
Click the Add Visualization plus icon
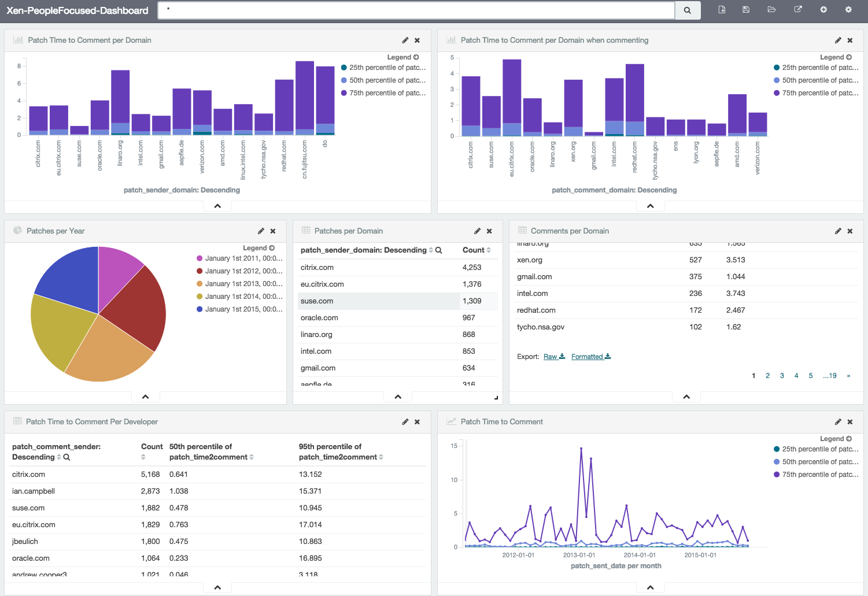click(x=823, y=10)
